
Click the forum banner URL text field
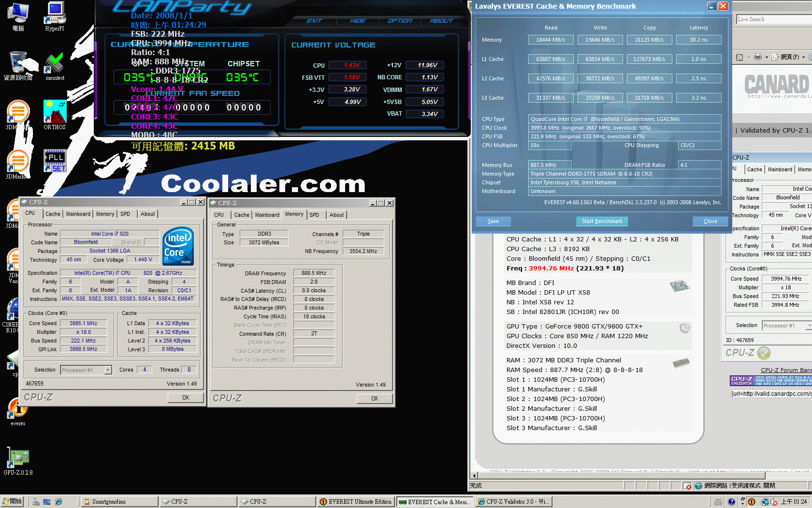tap(771, 393)
